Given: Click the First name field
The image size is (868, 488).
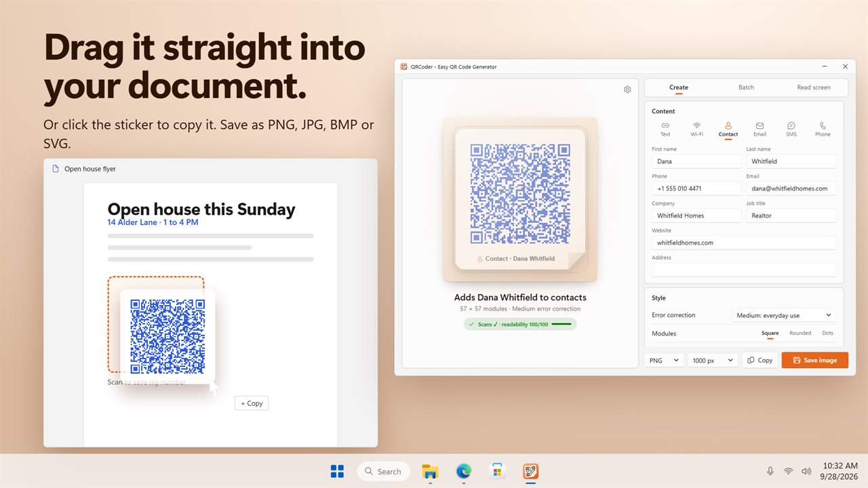Looking at the screenshot, I should (x=696, y=161).
